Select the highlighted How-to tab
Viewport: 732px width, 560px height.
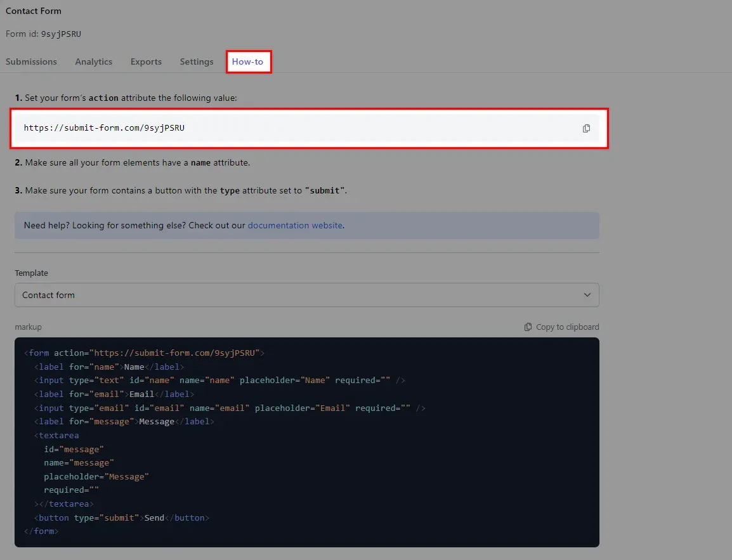[248, 62]
